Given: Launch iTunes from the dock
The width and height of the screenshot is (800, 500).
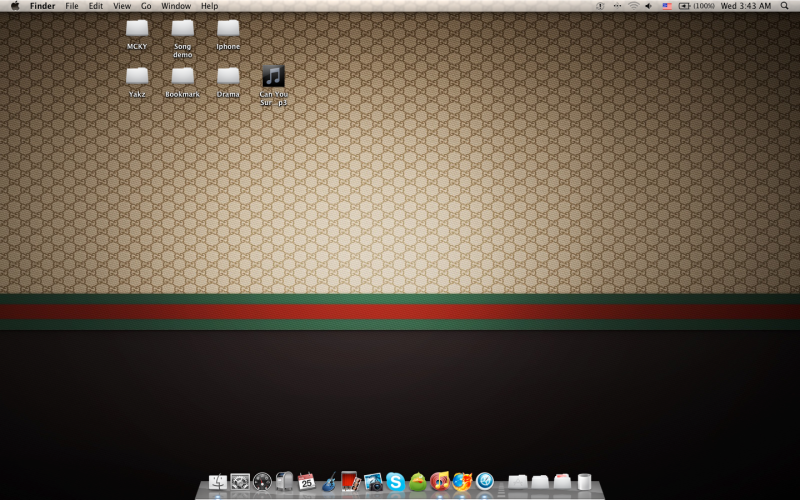Looking at the screenshot, I should point(439,482).
